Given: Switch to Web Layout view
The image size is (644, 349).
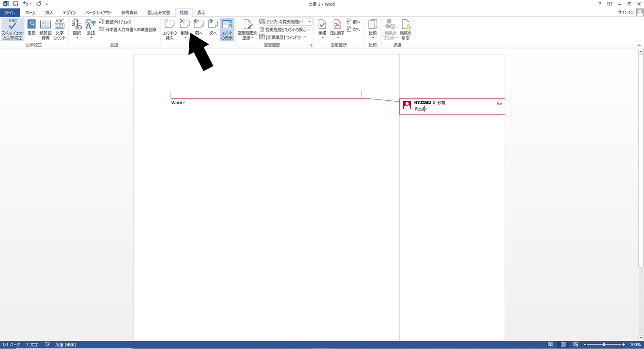Looking at the screenshot, I should coord(576,345).
